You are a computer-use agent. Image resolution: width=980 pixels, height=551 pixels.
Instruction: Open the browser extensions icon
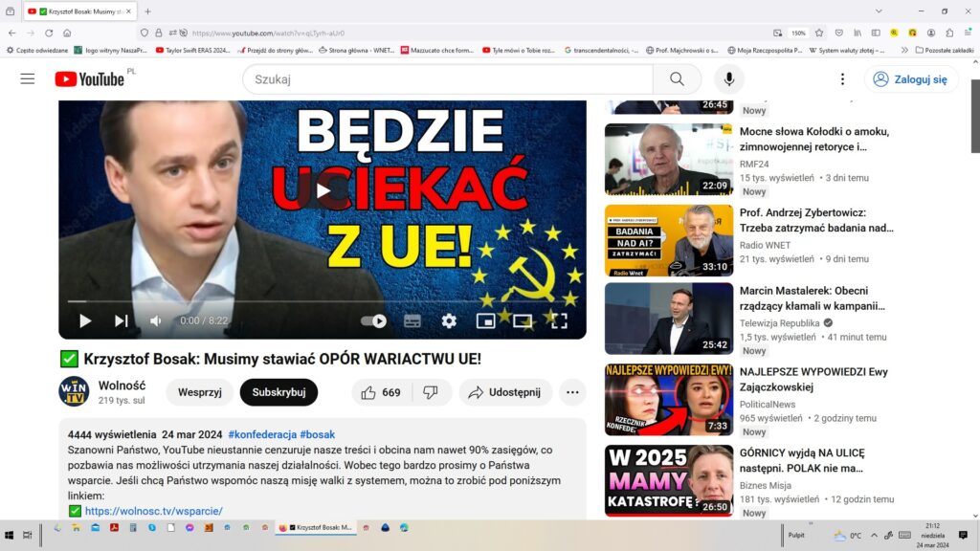pyautogui.click(x=949, y=33)
